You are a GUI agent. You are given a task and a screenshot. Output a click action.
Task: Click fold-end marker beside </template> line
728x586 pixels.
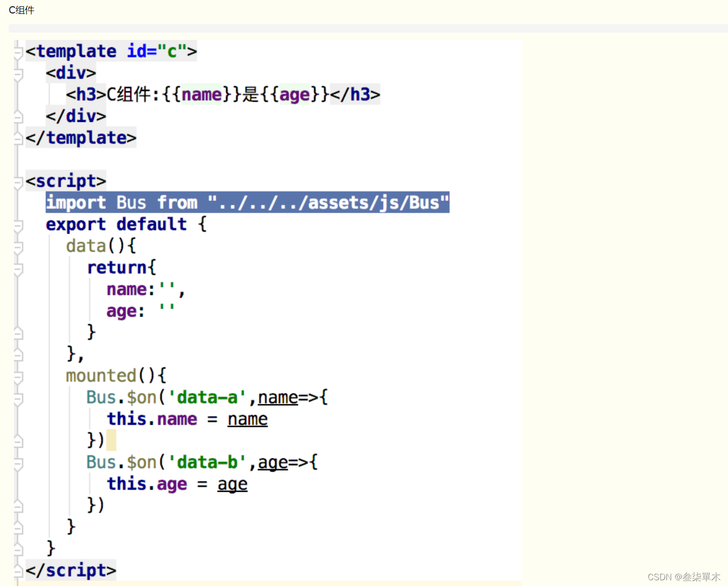click(18, 138)
